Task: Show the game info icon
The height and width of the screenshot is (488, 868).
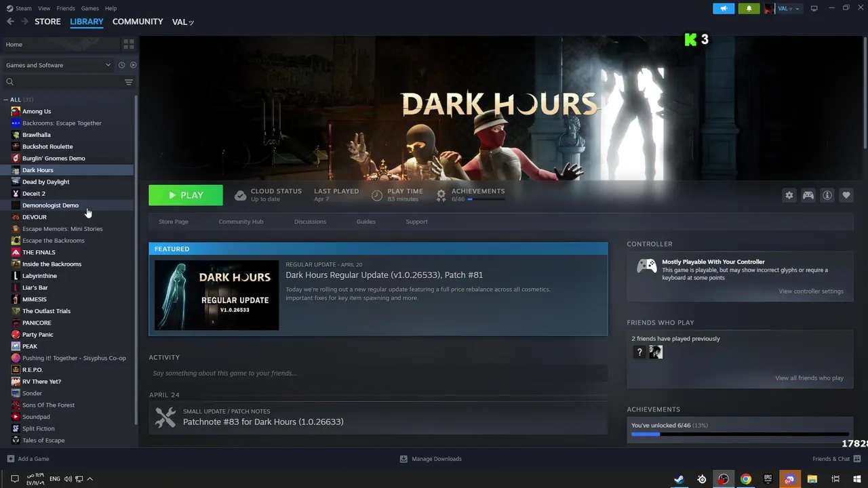Action: click(827, 195)
